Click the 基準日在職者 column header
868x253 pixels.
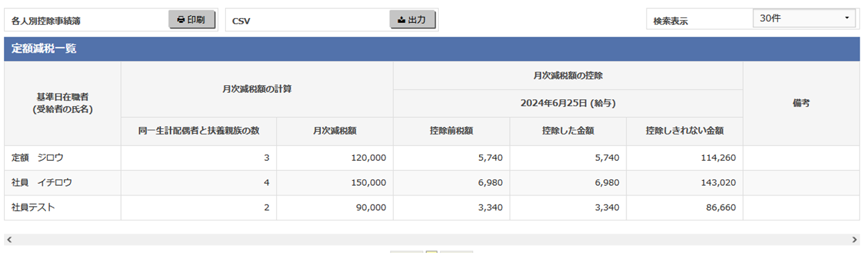pos(62,103)
